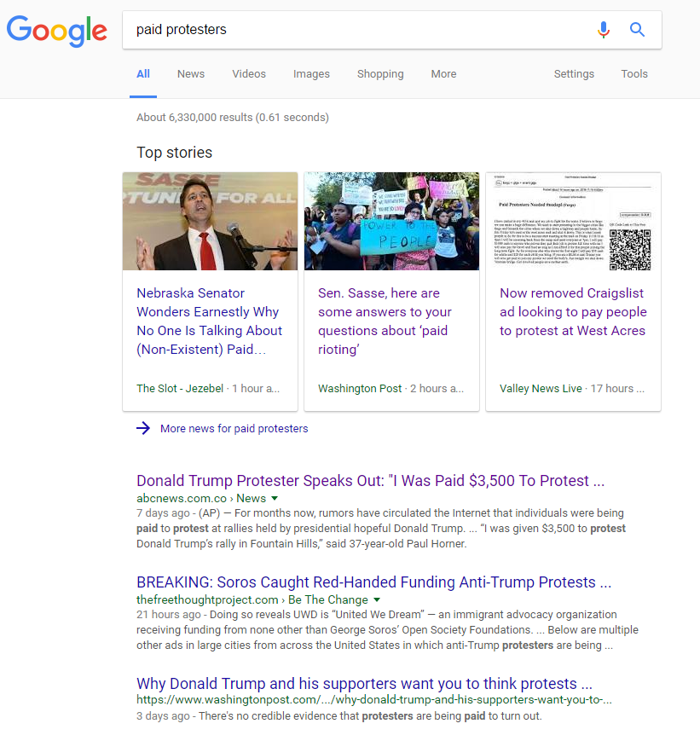
Task: Open the Shopping tab
Action: pyautogui.click(x=380, y=74)
